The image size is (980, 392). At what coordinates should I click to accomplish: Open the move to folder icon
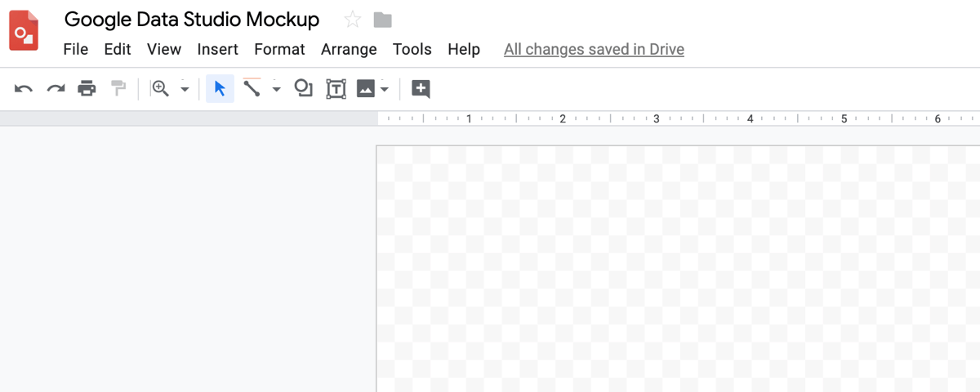point(382,20)
